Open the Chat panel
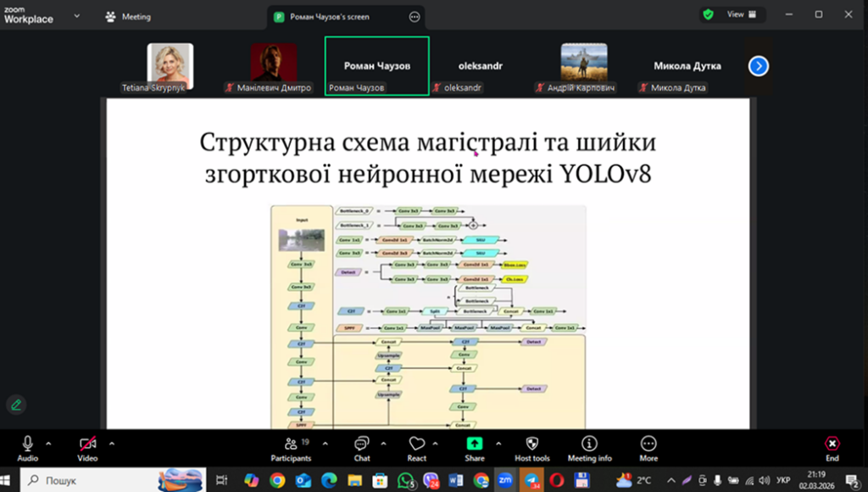The width and height of the screenshot is (868, 492). point(362,444)
